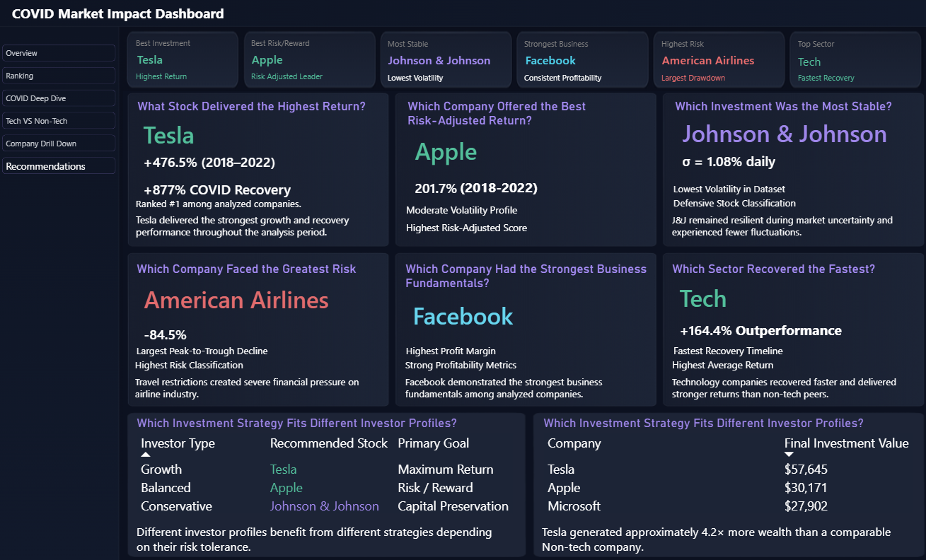Click the Maximum Return goal cell
Viewport: 926px width, 560px height.
[446, 469]
